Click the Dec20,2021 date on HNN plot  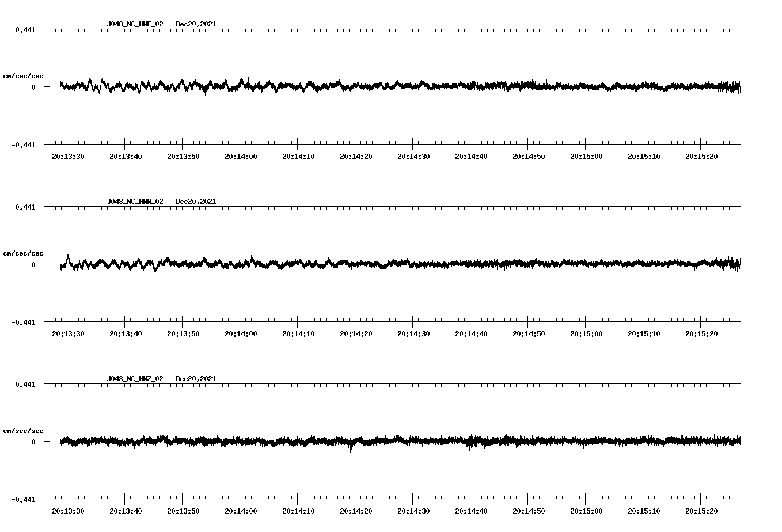pos(196,202)
